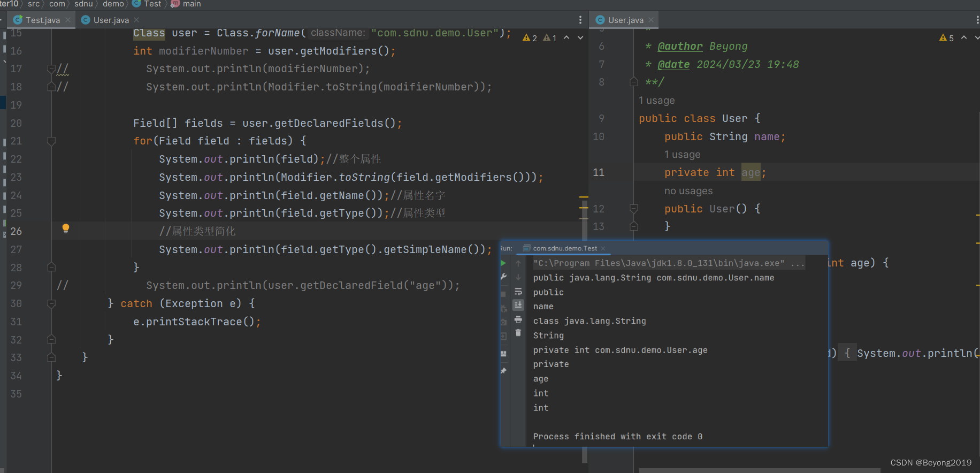Screen dimensions: 980x473
Task: Click '@author' Javadoc tag in User.java
Action: click(680, 47)
